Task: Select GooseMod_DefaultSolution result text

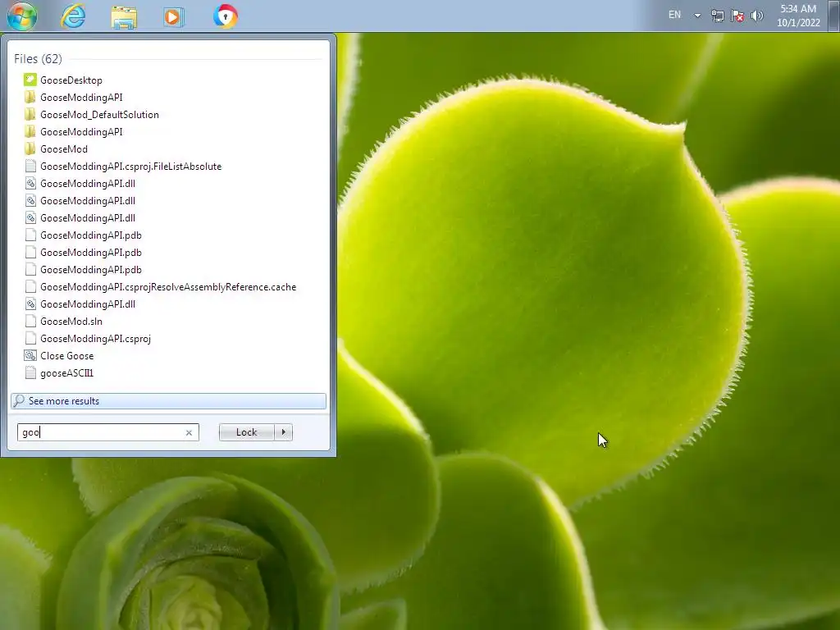Action: coord(99,115)
